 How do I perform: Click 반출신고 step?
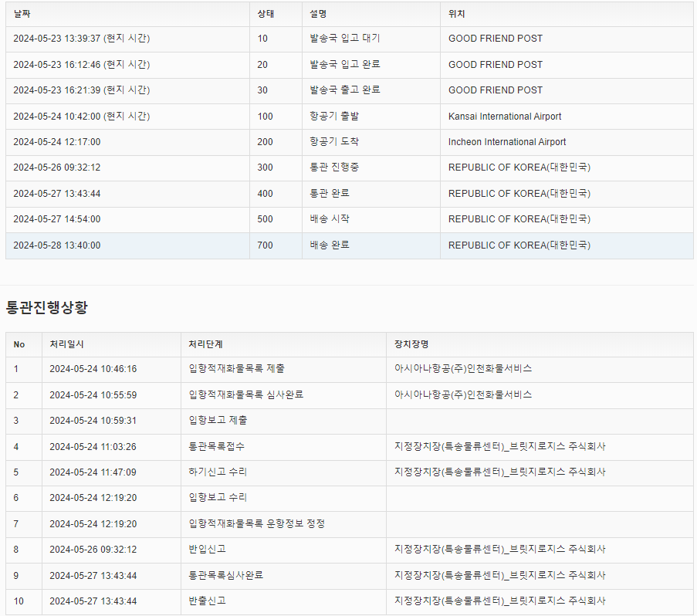(207, 601)
